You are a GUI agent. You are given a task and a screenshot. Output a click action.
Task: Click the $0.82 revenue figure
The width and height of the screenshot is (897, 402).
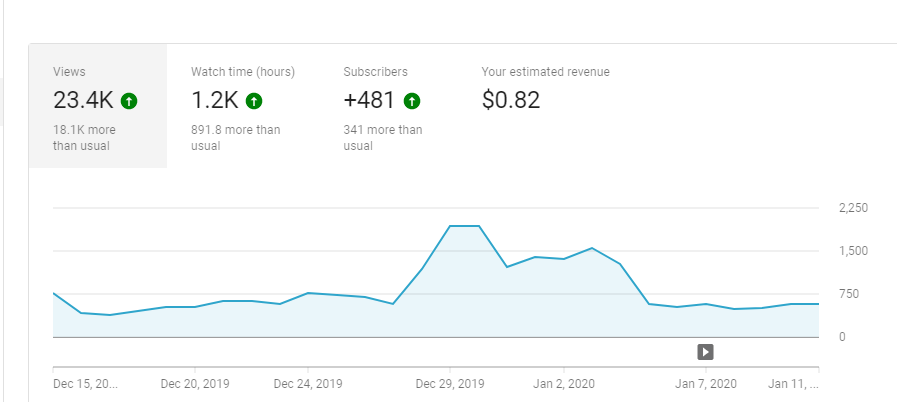click(511, 101)
